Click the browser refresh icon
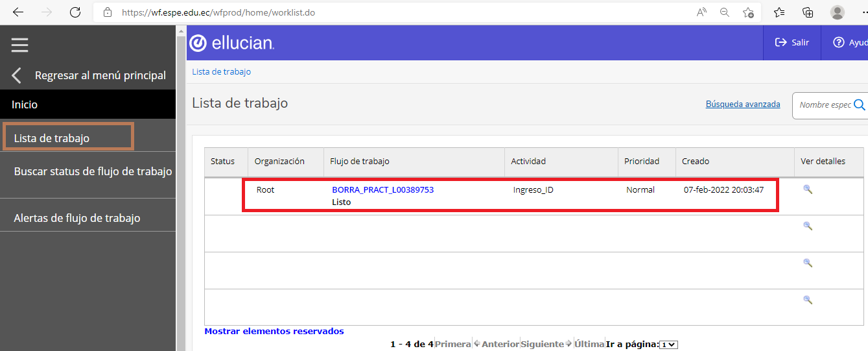This screenshot has height=351, width=868. click(75, 12)
